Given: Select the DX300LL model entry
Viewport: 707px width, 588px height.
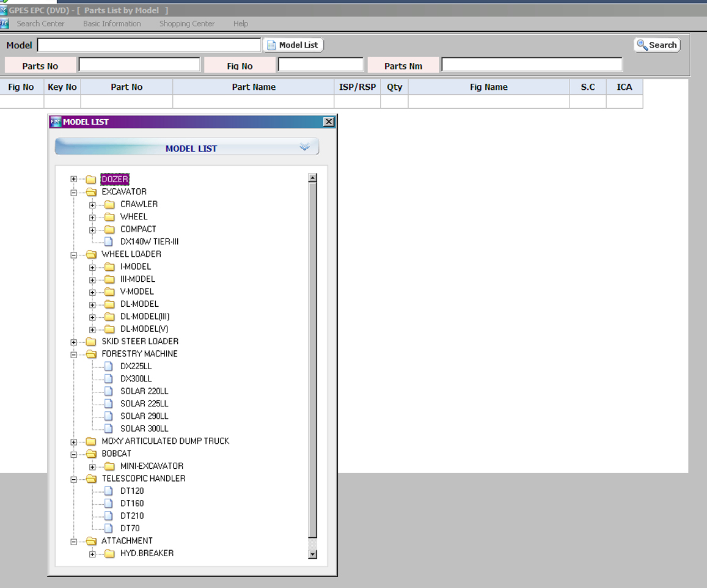Looking at the screenshot, I should [x=136, y=379].
